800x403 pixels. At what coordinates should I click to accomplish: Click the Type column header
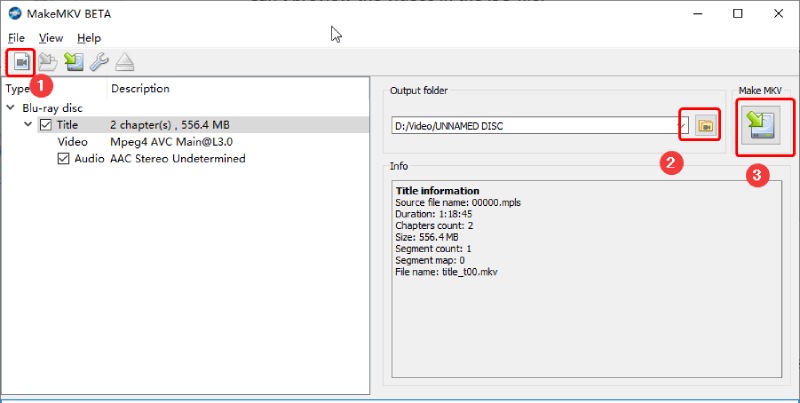coord(17,89)
